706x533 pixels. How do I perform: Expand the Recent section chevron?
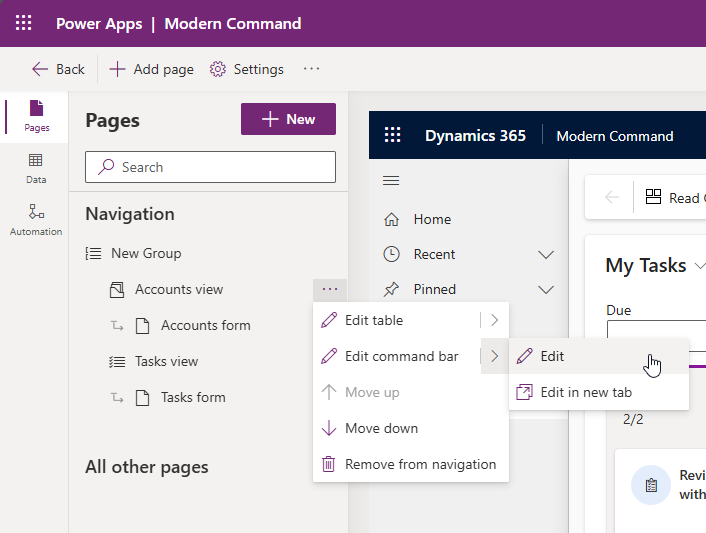(546, 254)
